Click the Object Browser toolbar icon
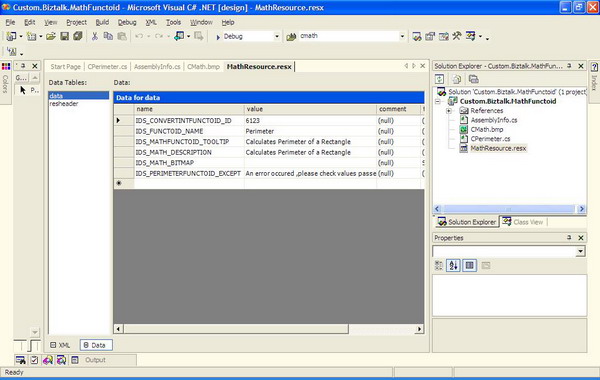The height and width of the screenshot is (380, 600). pyautogui.click(x=443, y=36)
